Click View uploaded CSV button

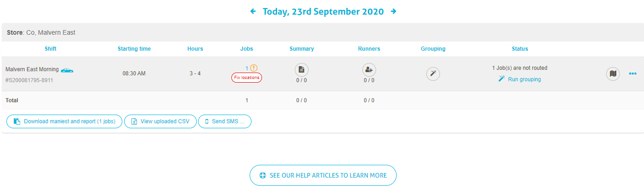(x=160, y=121)
